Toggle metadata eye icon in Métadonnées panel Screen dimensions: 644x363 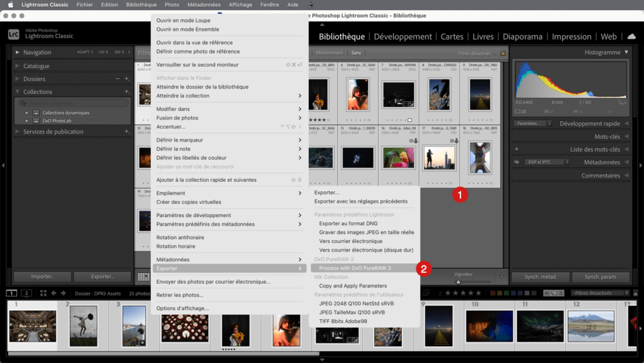click(x=516, y=162)
